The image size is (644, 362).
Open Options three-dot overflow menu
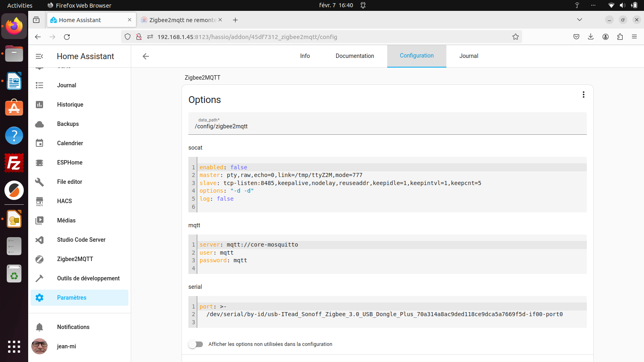[583, 95]
